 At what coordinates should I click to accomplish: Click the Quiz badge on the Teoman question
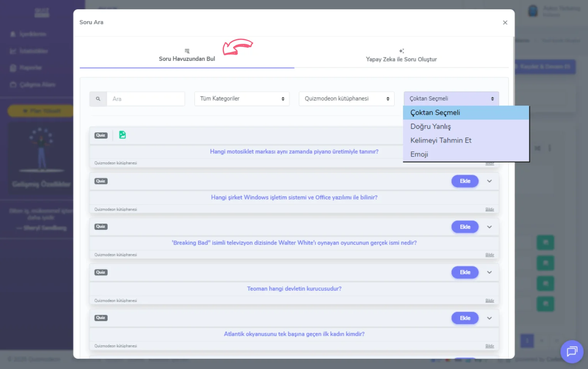101,273
